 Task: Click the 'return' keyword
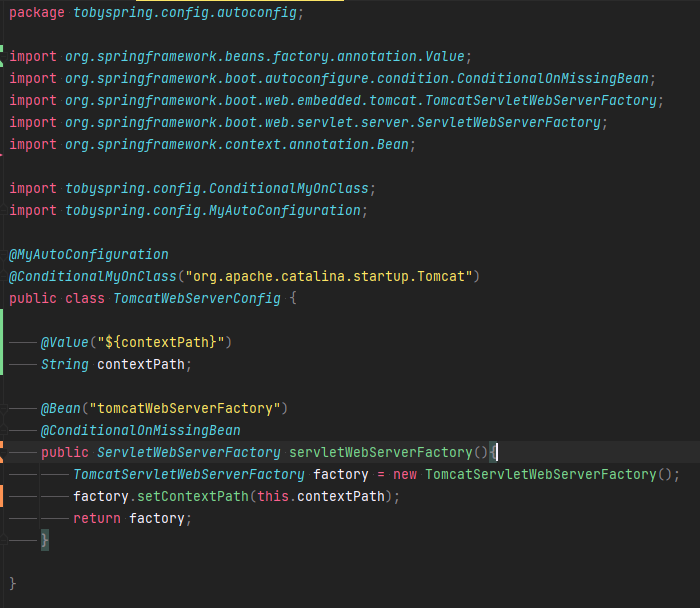click(x=97, y=518)
